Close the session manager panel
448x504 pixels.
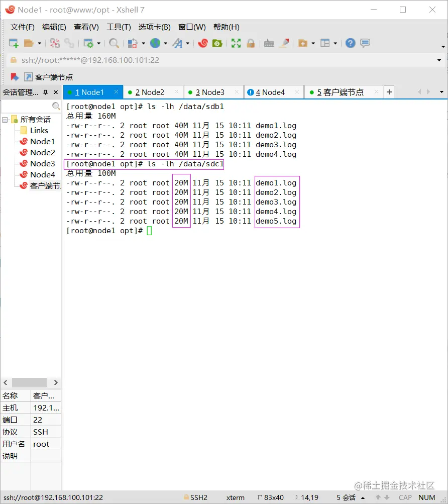point(56,92)
